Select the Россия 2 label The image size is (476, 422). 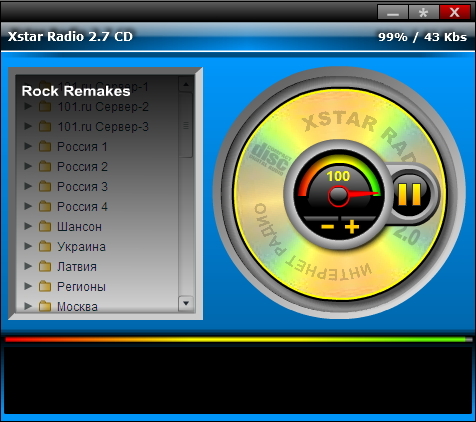[82, 167]
